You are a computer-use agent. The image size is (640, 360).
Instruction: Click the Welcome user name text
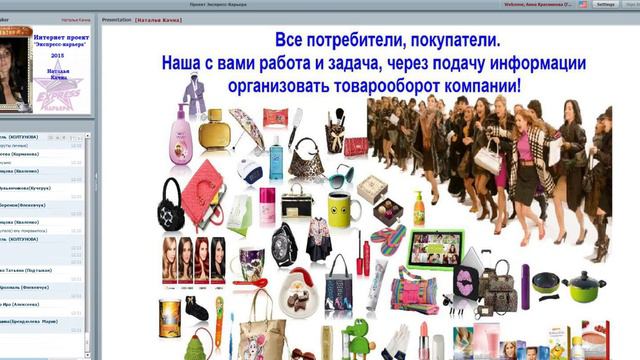[x=538, y=4]
